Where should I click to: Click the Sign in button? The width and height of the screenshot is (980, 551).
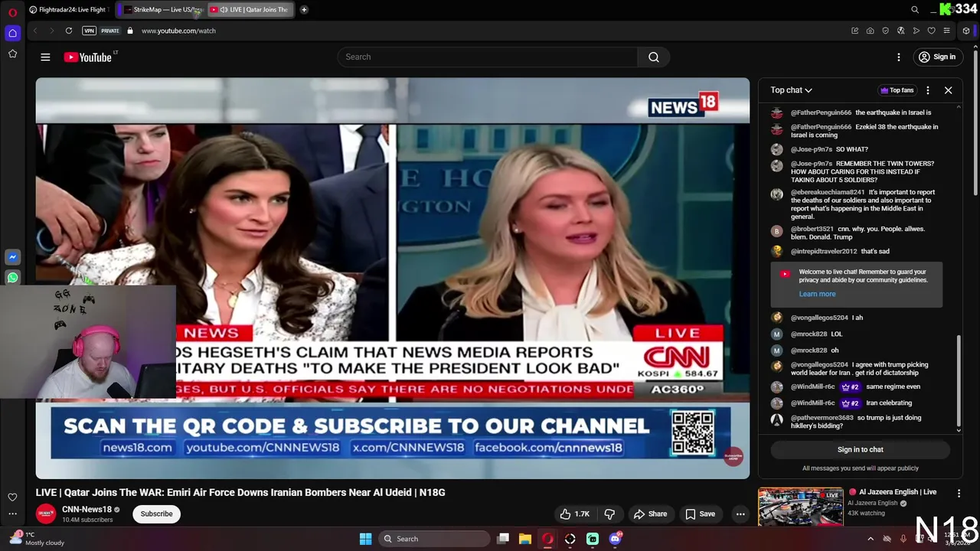click(x=937, y=57)
